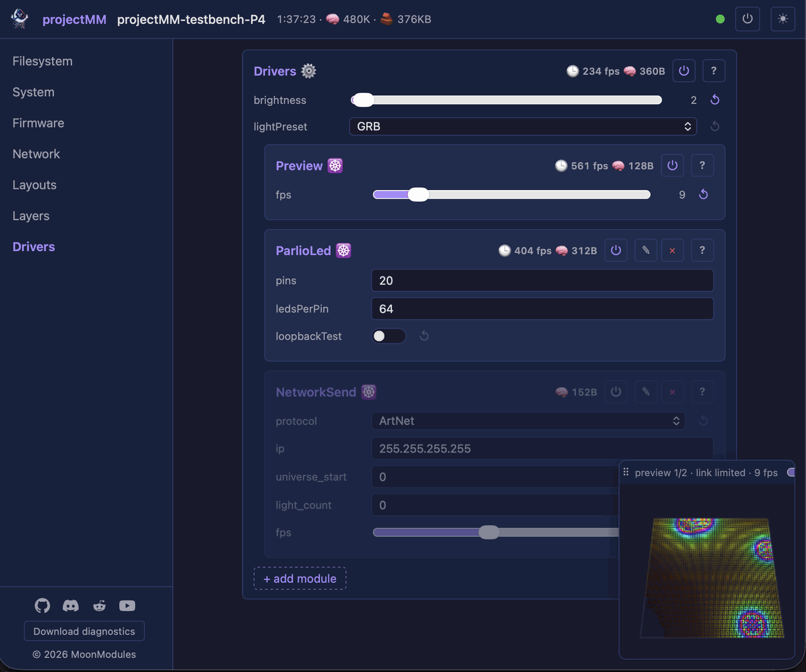Open help for the Preview module
Image resolution: width=806 pixels, height=672 pixels.
coord(702,165)
